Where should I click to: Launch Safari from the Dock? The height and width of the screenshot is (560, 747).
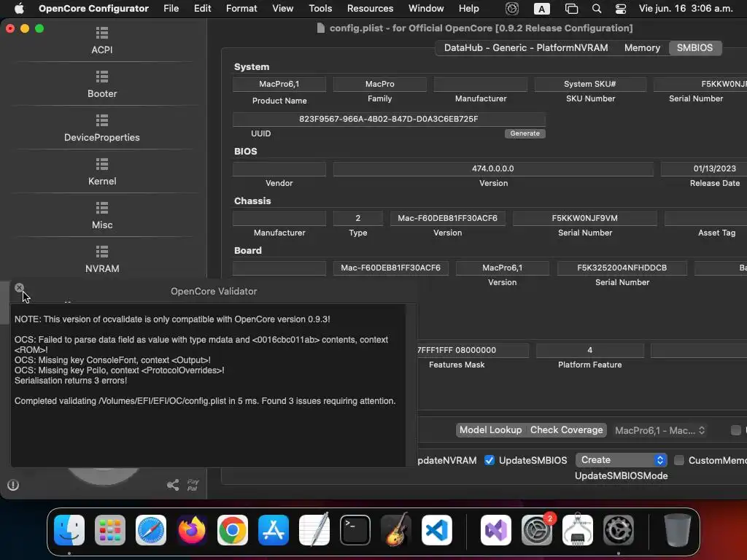[x=151, y=530]
